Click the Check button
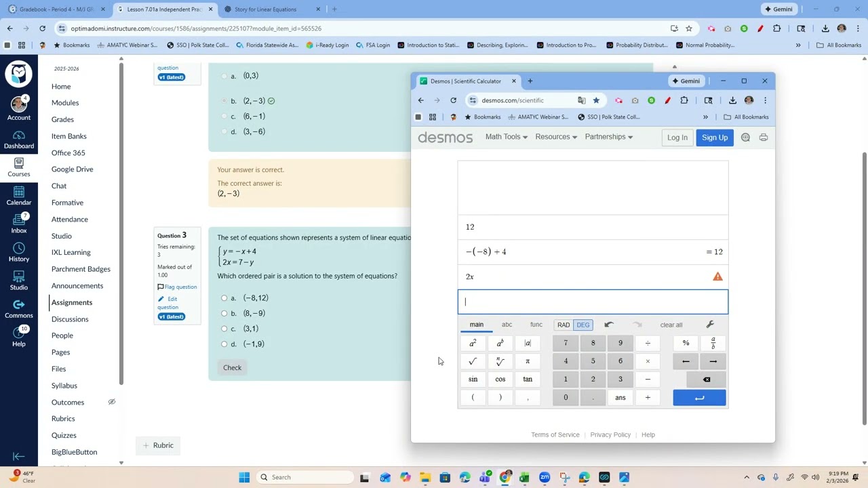The image size is (868, 488). click(x=233, y=368)
